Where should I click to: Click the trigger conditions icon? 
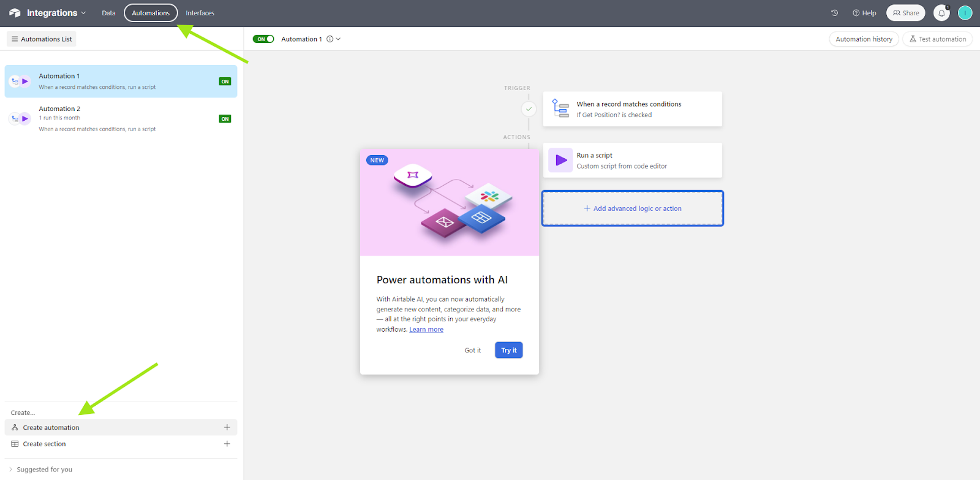click(560, 109)
